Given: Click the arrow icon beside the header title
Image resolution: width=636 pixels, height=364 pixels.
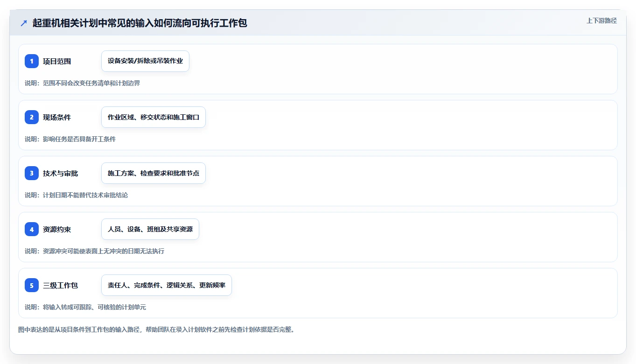Looking at the screenshot, I should point(23,23).
